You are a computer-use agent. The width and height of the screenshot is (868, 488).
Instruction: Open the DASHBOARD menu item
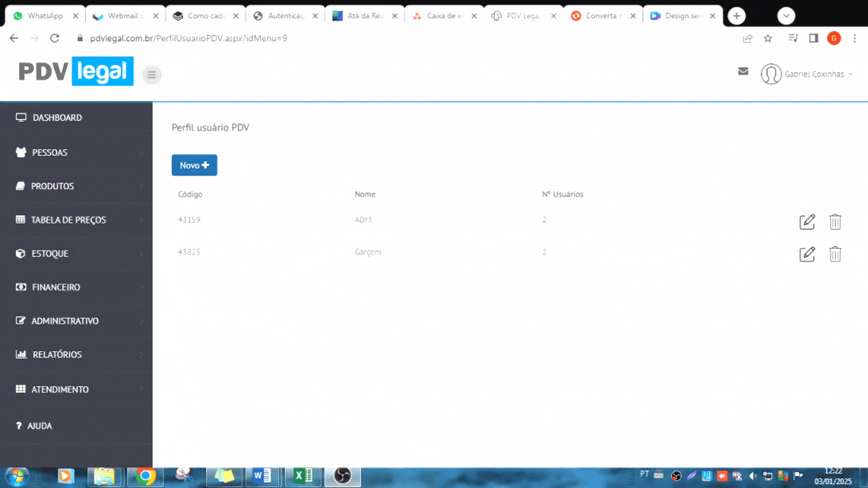pyautogui.click(x=57, y=118)
